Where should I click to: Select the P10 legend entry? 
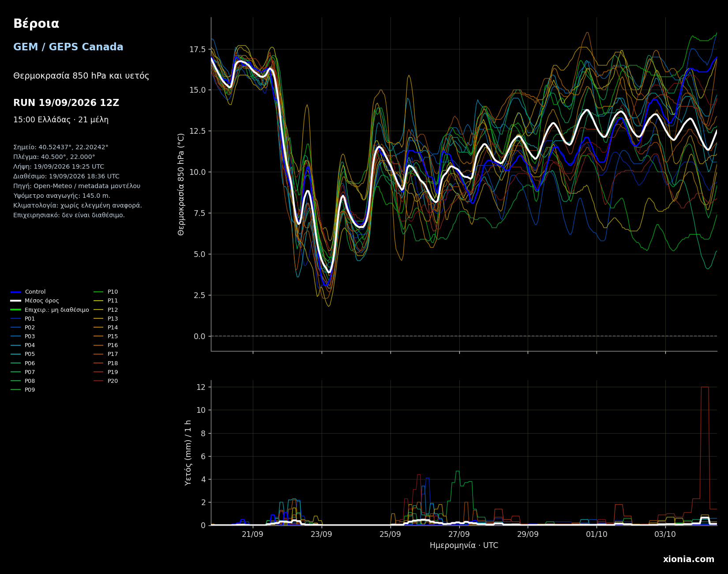coord(106,292)
